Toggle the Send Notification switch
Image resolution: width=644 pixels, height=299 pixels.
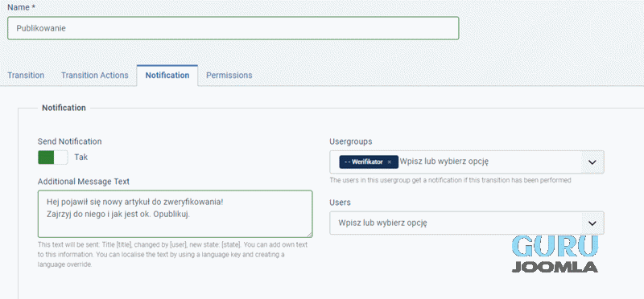pyautogui.click(x=52, y=157)
